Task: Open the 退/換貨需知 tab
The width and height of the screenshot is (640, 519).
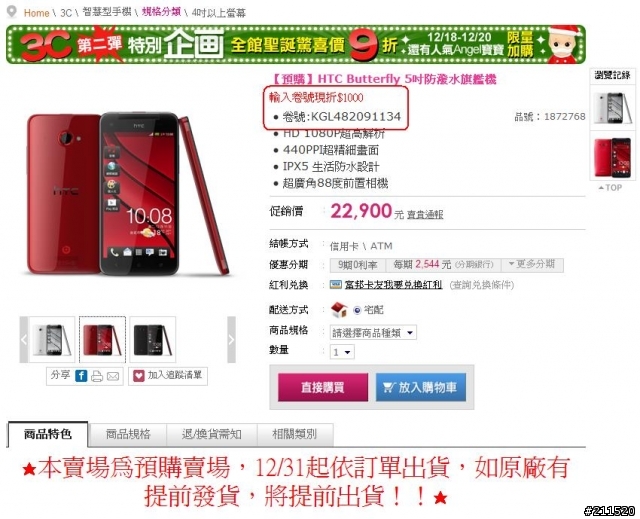Action: [x=212, y=435]
